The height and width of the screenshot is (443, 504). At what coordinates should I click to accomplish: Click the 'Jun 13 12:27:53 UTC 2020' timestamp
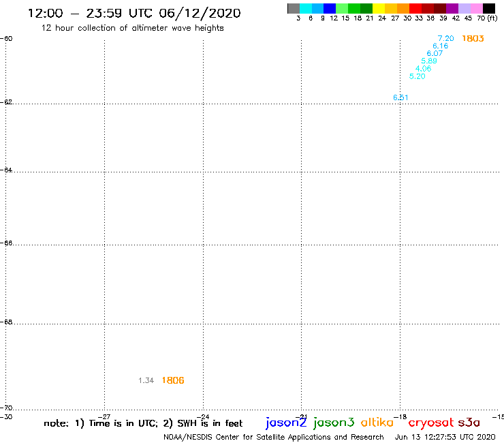445,438
